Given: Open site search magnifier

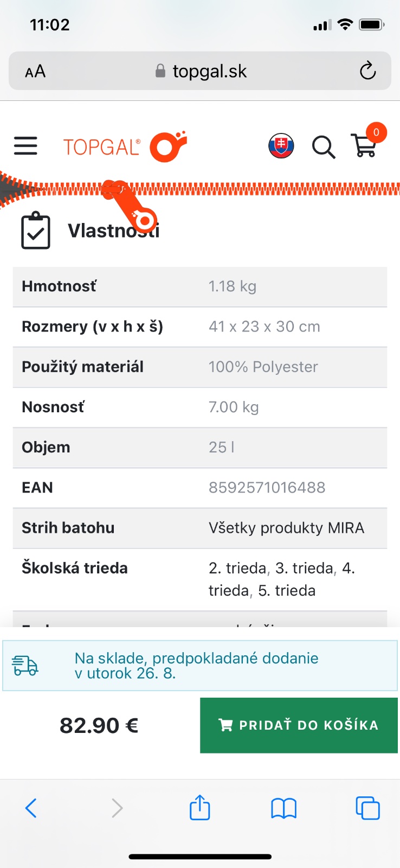Looking at the screenshot, I should pyautogui.click(x=323, y=146).
